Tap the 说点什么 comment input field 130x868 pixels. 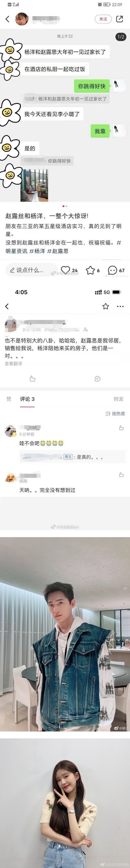30,270
